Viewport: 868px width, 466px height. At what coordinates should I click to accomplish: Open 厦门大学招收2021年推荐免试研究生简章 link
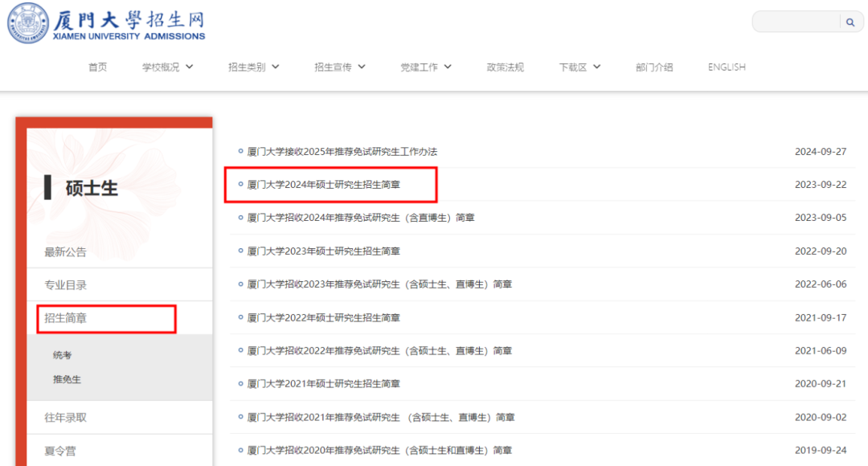click(381, 417)
